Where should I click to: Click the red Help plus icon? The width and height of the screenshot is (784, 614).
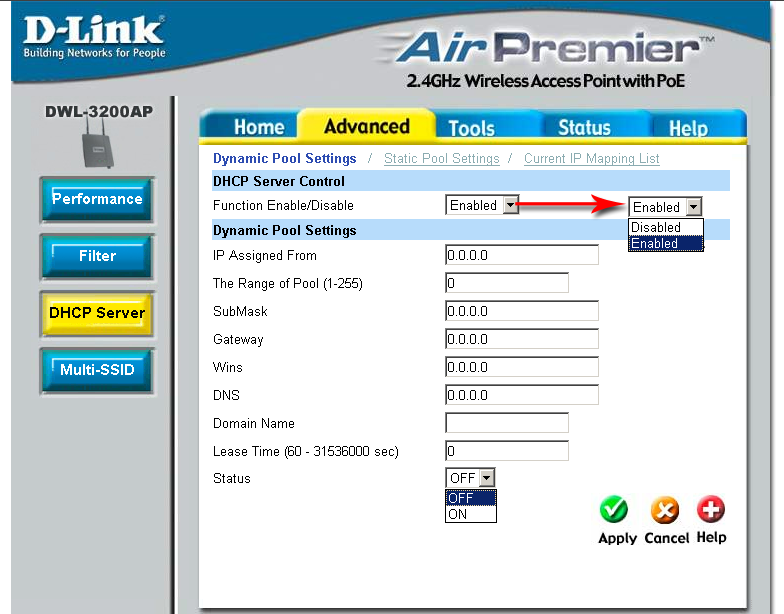pyautogui.click(x=710, y=509)
